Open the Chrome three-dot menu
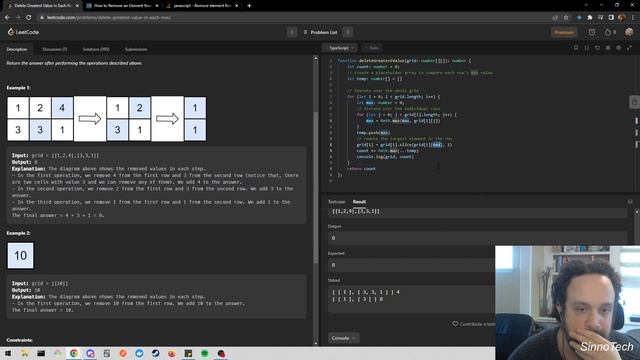Screen dimensions: 640x360 click(633, 18)
